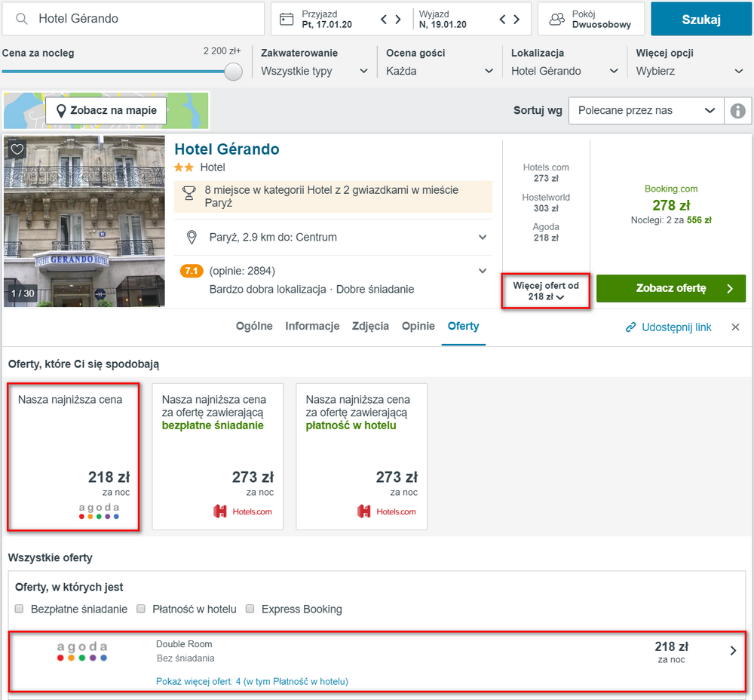Close the hotel details panel with X
The width and height of the screenshot is (754, 700).
point(736,327)
